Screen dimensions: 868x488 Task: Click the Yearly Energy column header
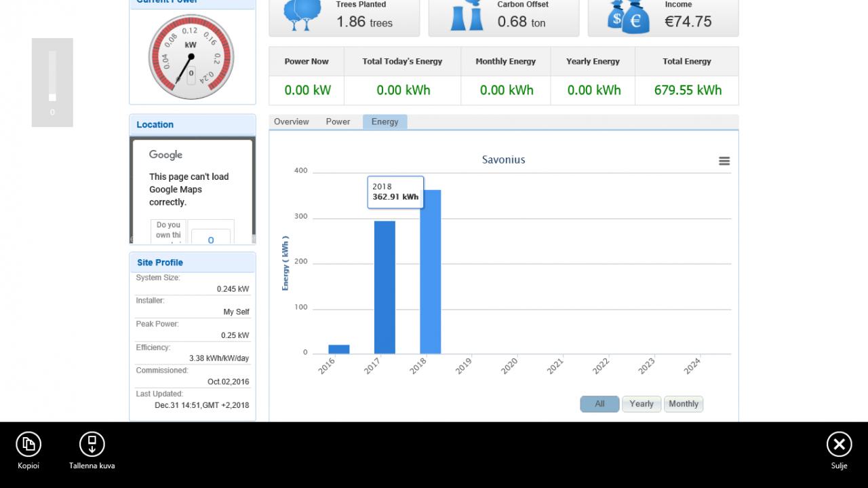[593, 61]
